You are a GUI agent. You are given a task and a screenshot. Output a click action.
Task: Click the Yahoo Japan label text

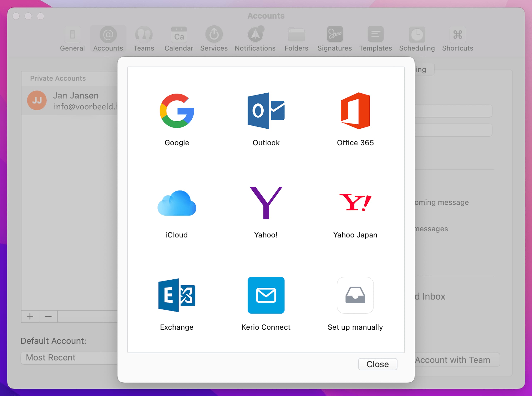355,235
